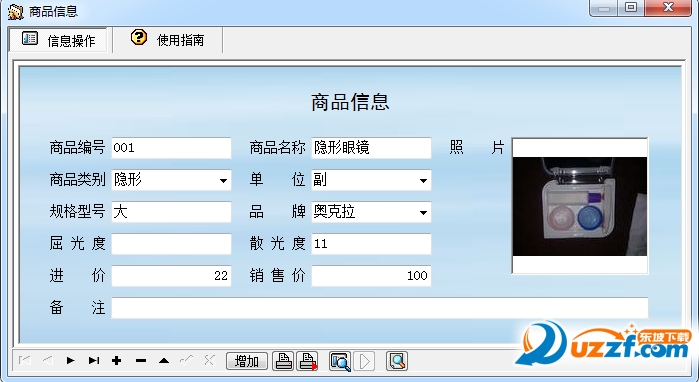Screen dimensions: 699x382
Task: Jump to last record
Action: [x=94, y=361]
